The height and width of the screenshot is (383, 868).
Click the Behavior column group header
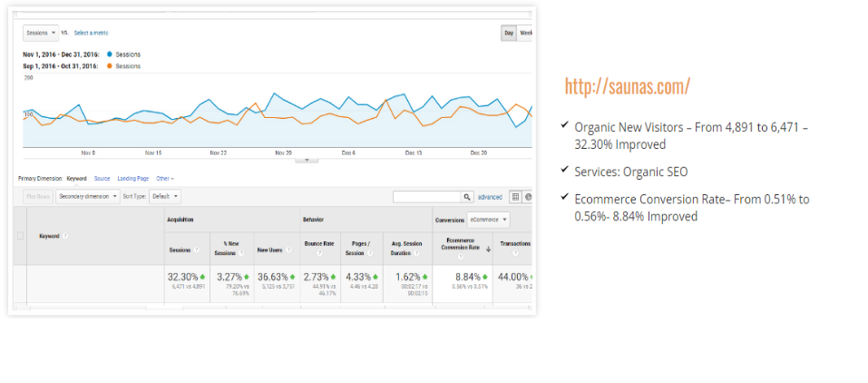(x=313, y=220)
